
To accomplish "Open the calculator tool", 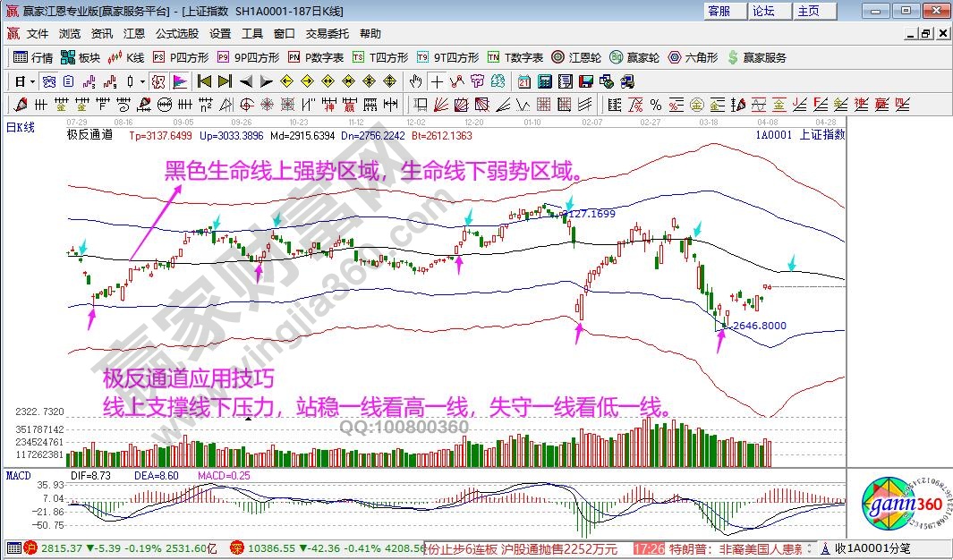I will [x=544, y=81].
